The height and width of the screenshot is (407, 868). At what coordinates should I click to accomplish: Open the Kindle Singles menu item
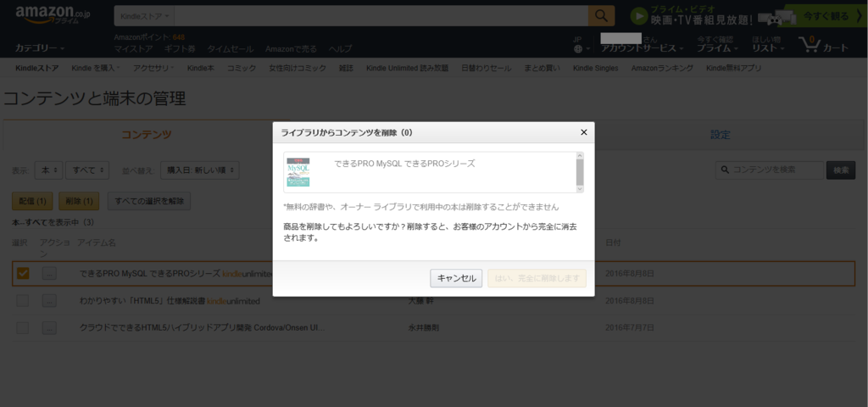[596, 68]
